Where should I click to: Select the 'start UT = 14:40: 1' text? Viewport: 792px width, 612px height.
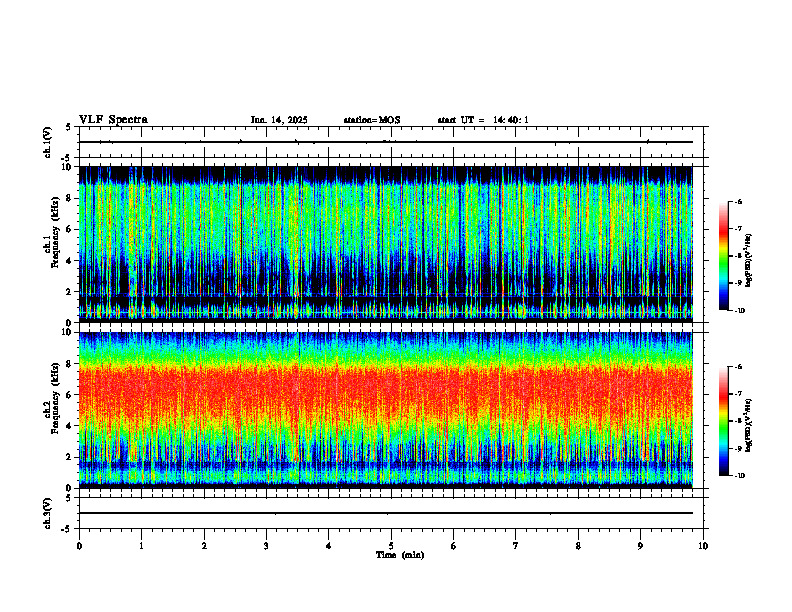(x=483, y=120)
